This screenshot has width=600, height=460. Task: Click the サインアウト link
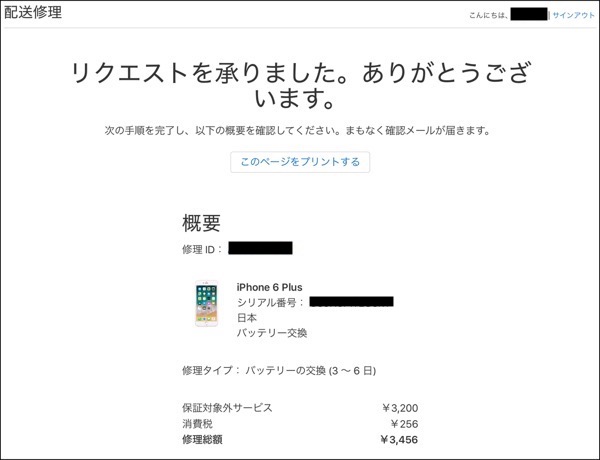tap(573, 15)
